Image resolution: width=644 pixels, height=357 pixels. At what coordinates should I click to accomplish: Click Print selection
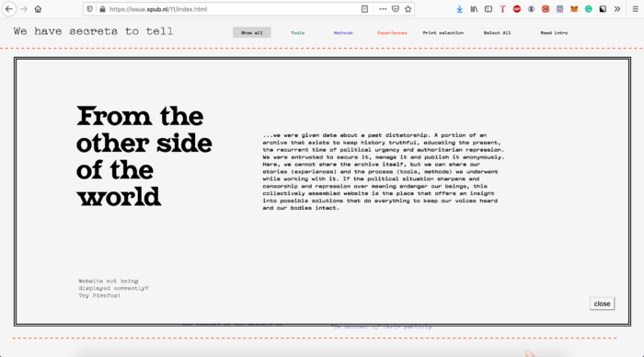443,33
